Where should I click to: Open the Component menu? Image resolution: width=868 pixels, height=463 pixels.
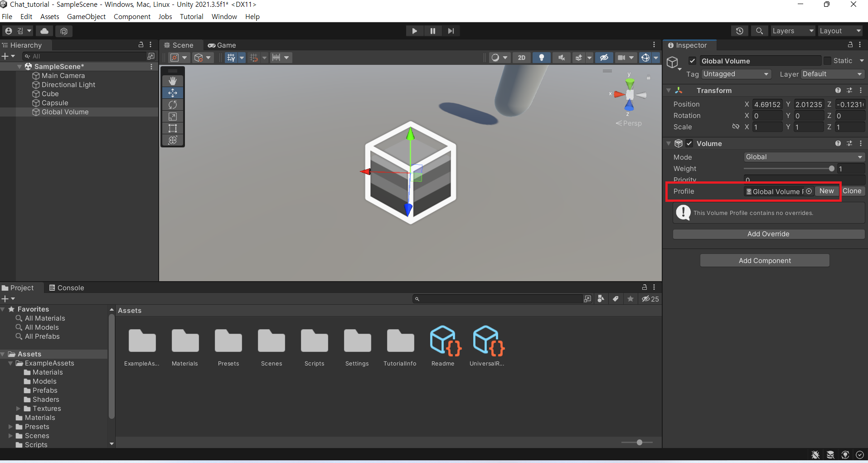point(132,17)
